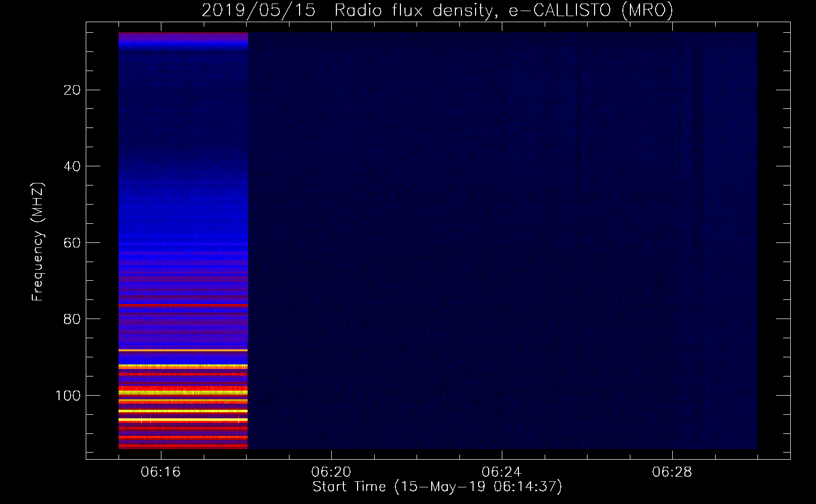Click the 100 MHz frequency tick label

coord(68,396)
